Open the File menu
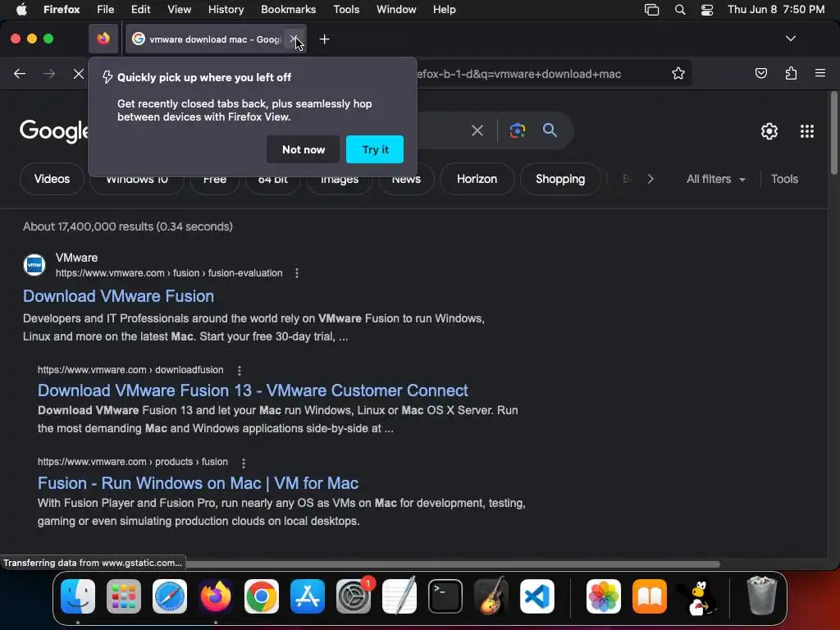This screenshot has width=840, height=630. click(105, 9)
